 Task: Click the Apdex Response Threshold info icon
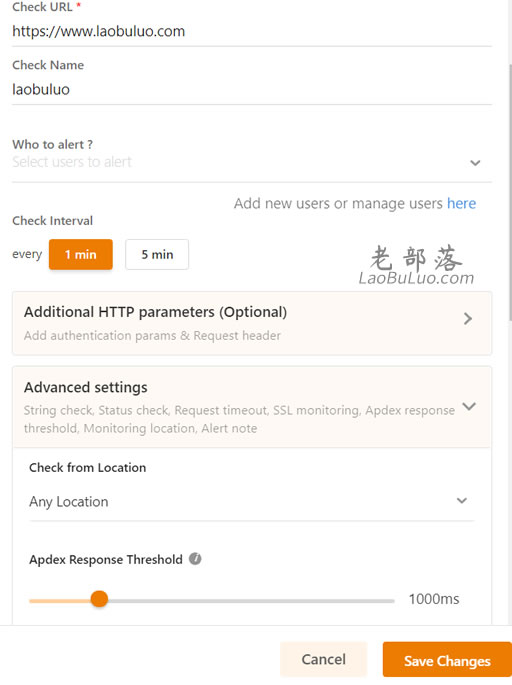(195, 559)
